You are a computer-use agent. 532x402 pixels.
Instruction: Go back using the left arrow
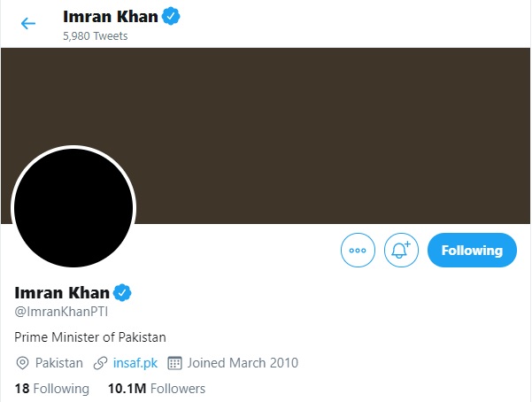[28, 24]
